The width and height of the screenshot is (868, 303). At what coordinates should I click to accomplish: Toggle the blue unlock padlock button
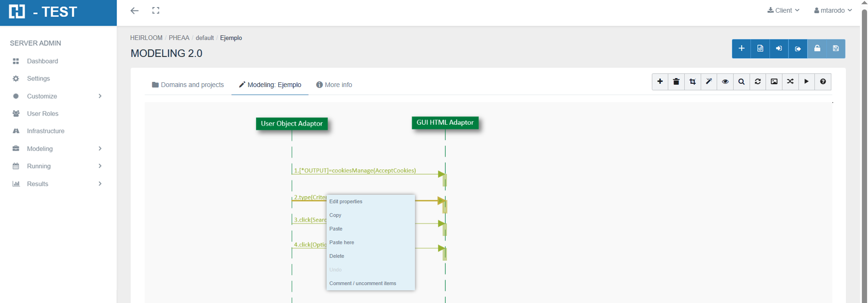tap(817, 48)
